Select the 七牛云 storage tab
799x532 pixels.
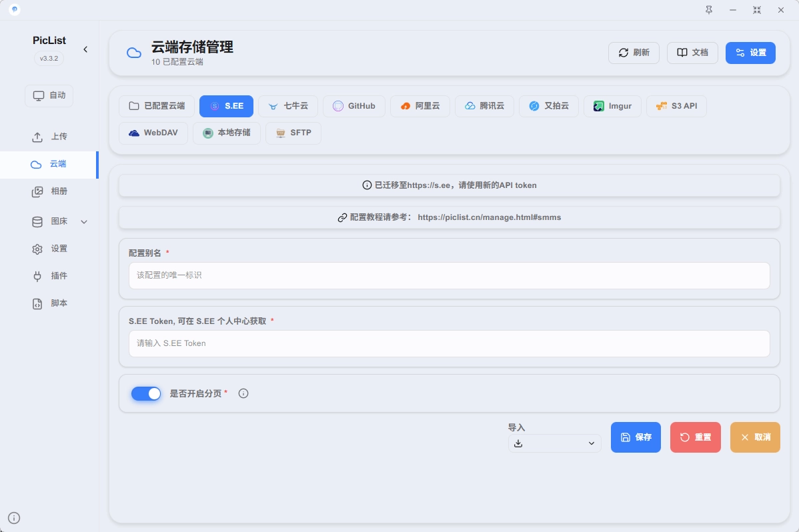(288, 106)
